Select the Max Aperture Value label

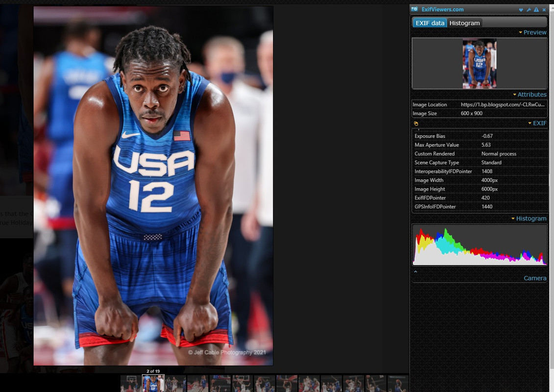[x=437, y=145]
